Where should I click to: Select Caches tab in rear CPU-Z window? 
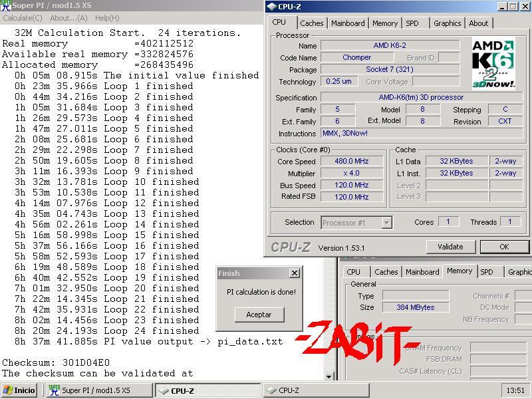click(x=386, y=272)
